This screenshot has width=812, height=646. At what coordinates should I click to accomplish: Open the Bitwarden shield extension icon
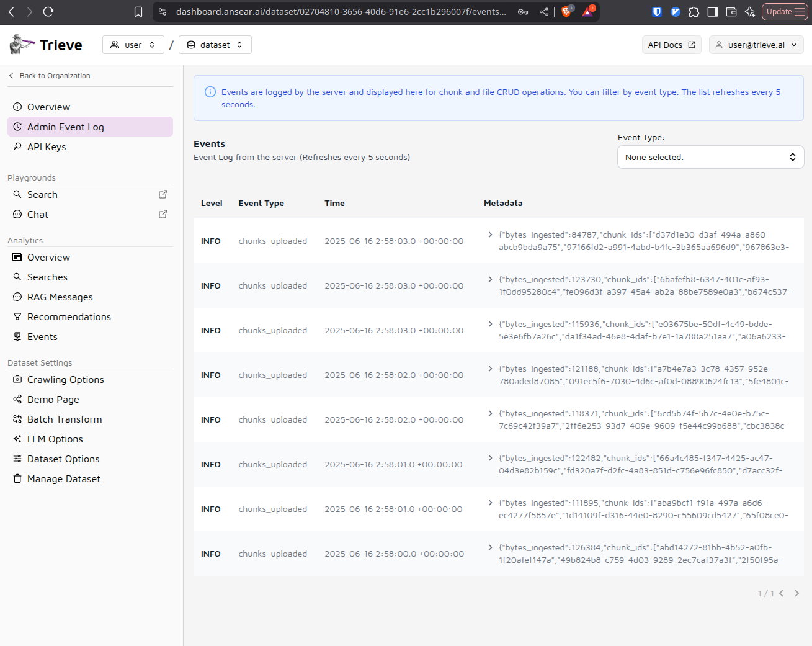pyautogui.click(x=657, y=12)
